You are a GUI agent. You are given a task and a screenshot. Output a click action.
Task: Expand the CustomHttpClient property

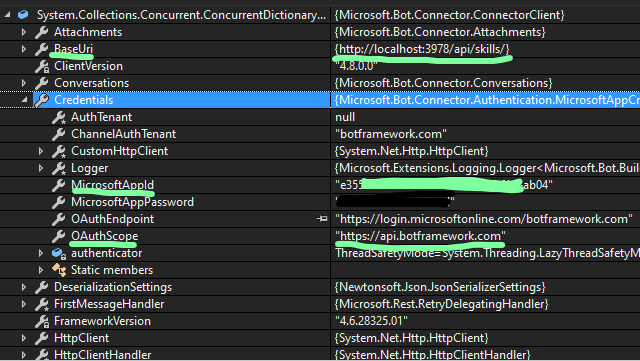tap(41, 151)
